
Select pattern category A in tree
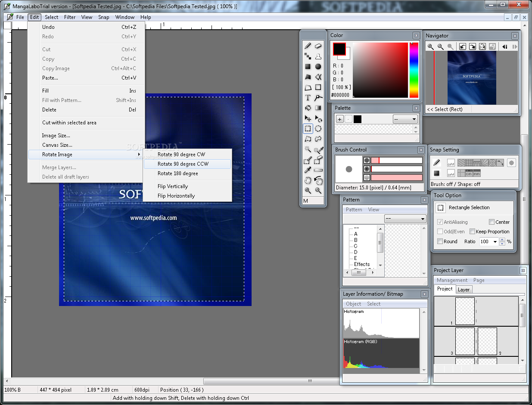tap(356, 234)
